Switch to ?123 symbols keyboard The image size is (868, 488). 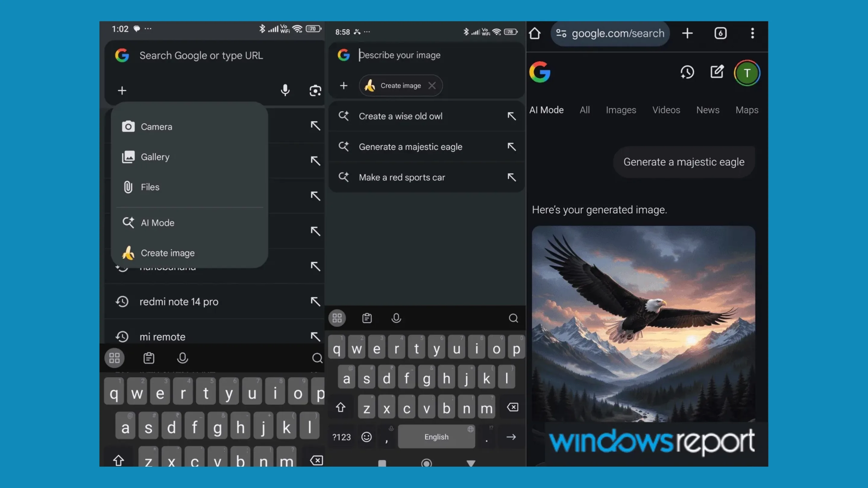pyautogui.click(x=341, y=437)
